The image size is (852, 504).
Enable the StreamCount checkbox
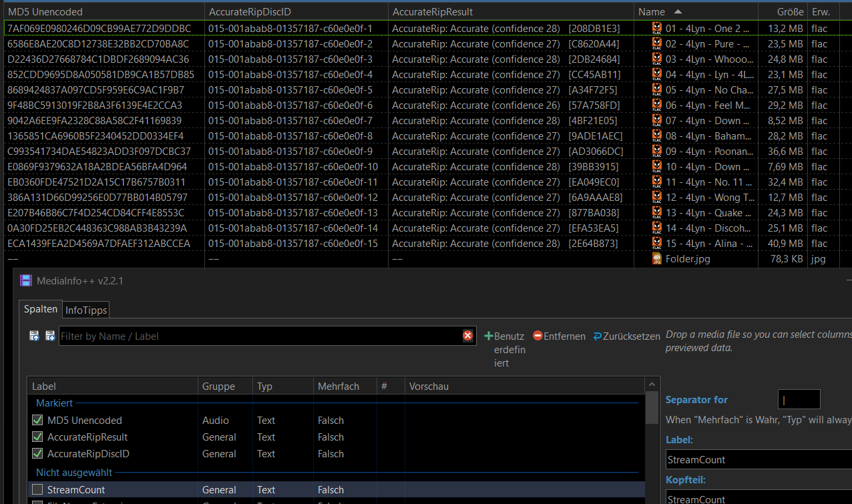37,490
